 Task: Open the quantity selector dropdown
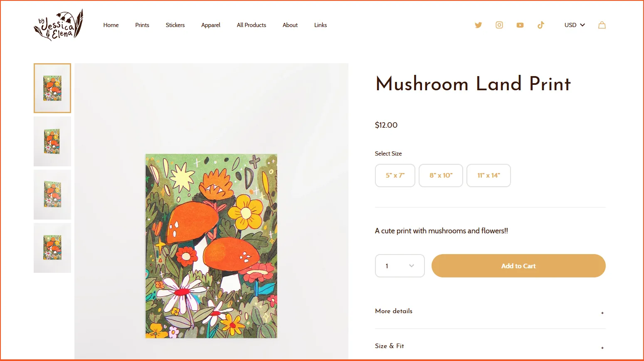(x=400, y=266)
